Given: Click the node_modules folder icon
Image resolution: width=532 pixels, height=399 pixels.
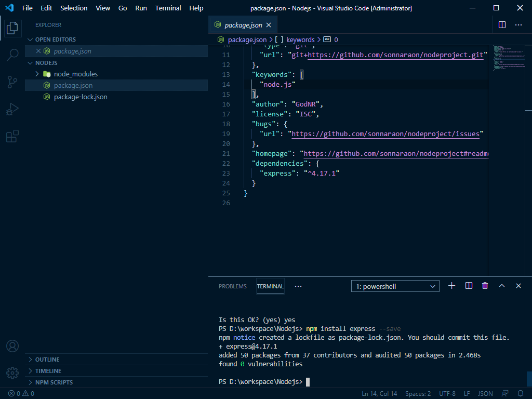Looking at the screenshot, I should [x=47, y=74].
